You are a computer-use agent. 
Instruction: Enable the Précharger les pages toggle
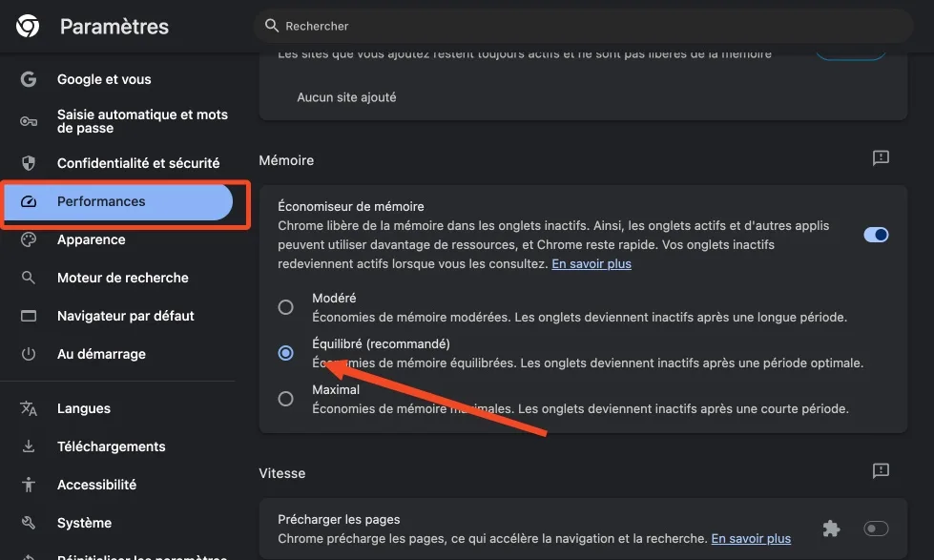point(875,528)
